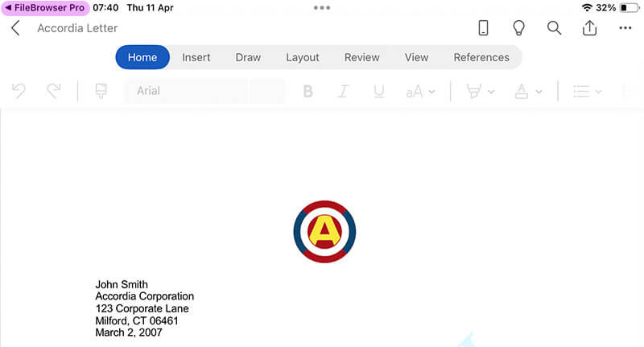
Task: Switch to the Layout tab
Action: click(303, 57)
